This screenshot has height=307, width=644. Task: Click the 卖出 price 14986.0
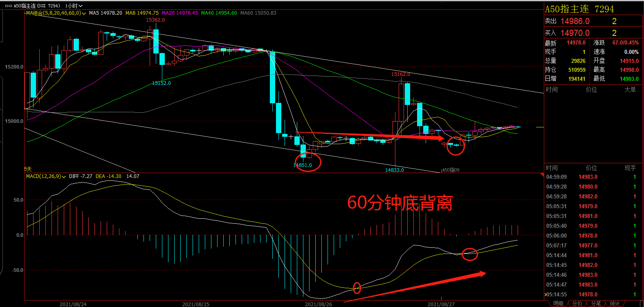575,21
